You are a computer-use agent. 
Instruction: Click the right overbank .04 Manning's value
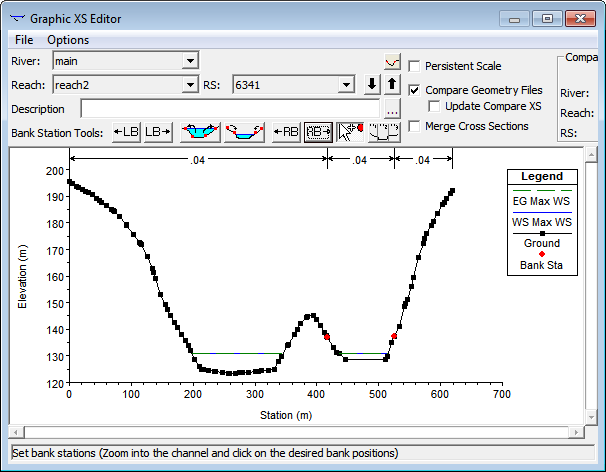pos(422,160)
